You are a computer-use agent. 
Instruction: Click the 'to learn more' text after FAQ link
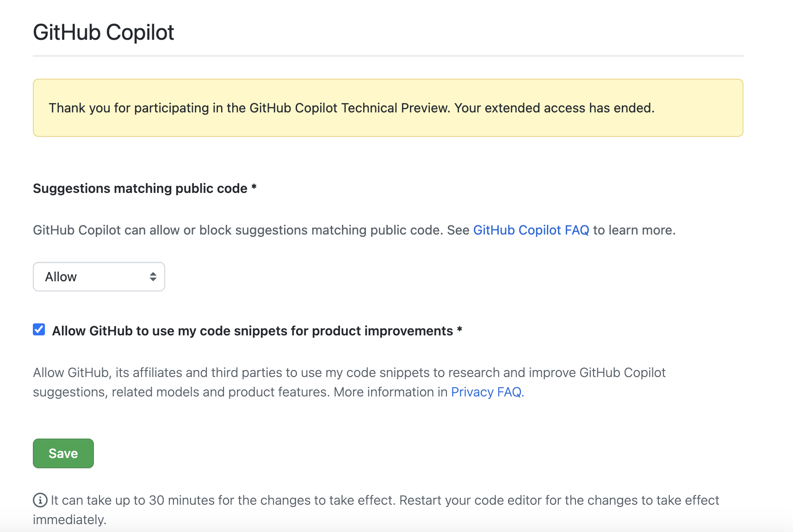[634, 230]
